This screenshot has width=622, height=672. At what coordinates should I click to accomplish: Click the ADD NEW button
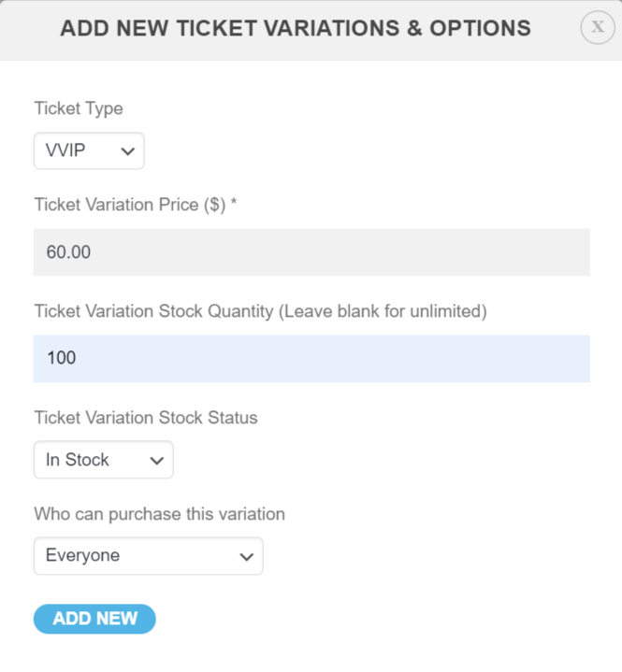point(94,619)
